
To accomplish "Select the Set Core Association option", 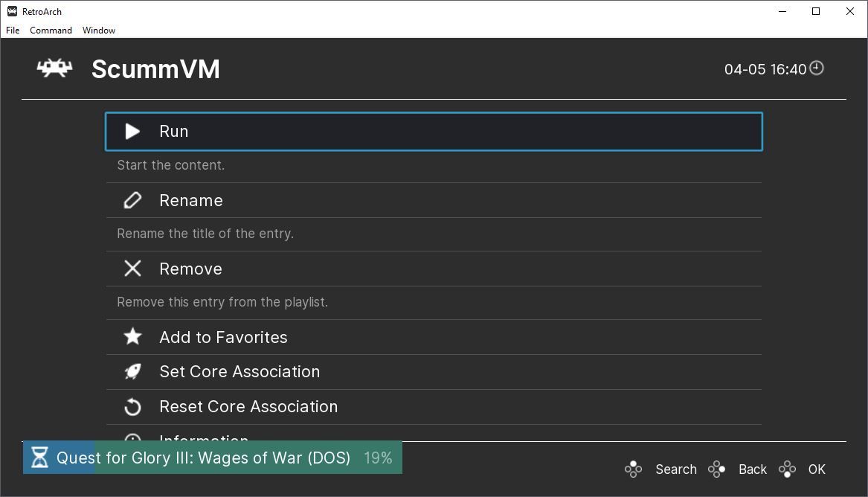I will point(239,371).
